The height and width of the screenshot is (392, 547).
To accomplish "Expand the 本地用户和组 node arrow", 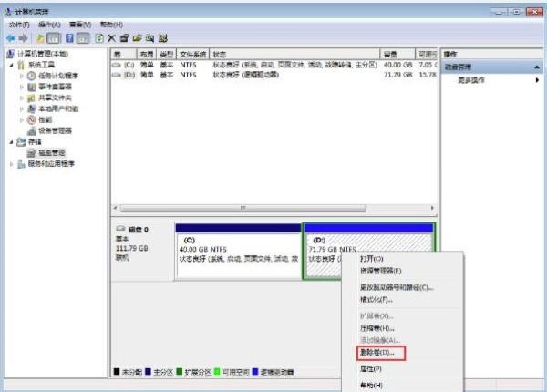I will (x=22, y=108).
